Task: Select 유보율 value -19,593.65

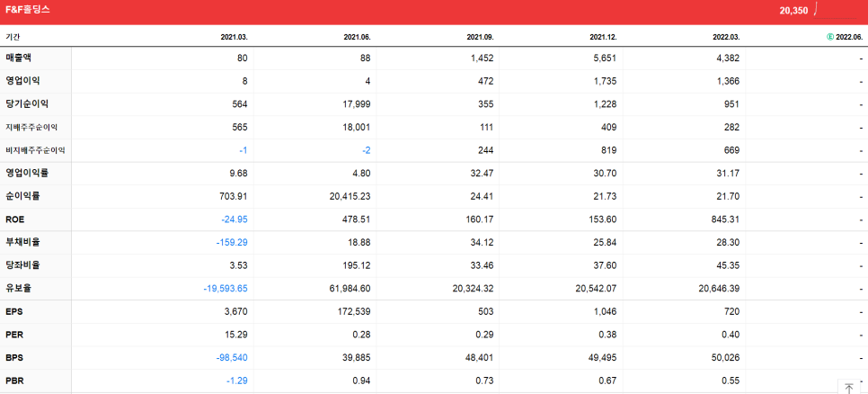Action: point(227,289)
